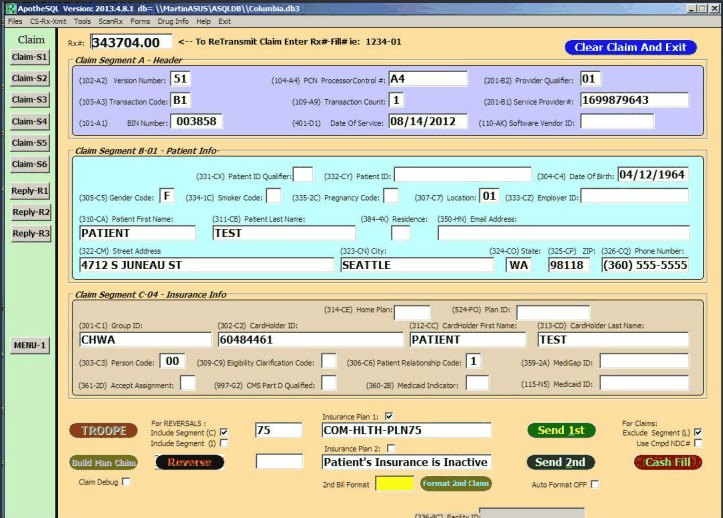Viewport: 723px width, 518px height.
Task: Check the Use Cmpd NDC# checkbox
Action: [x=698, y=443]
